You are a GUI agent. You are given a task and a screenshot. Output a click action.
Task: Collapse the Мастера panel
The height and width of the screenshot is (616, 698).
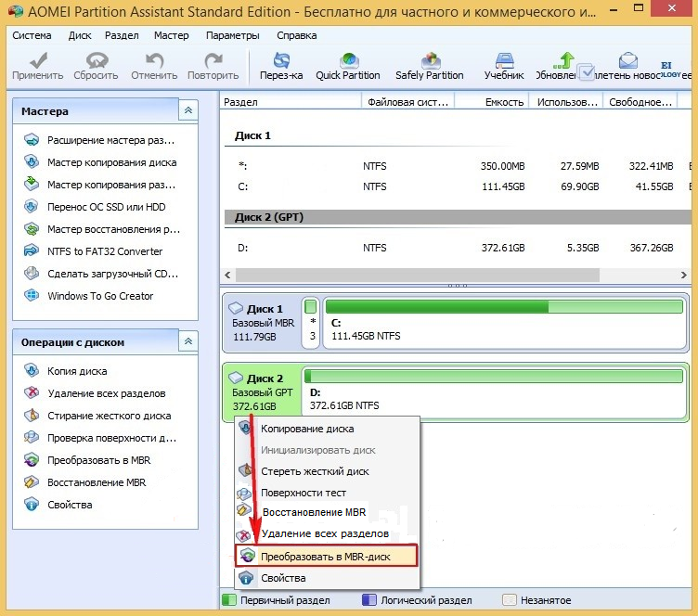coord(188,110)
